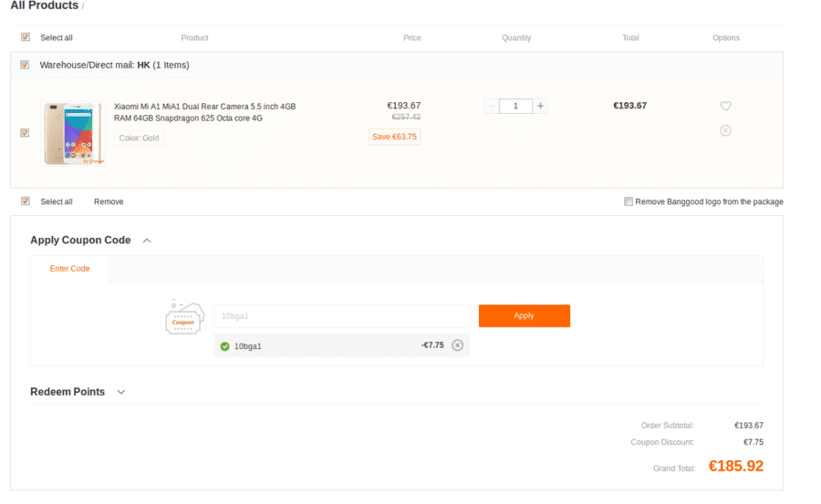Click the Product column header
The width and height of the screenshot is (821, 504).
coord(194,37)
